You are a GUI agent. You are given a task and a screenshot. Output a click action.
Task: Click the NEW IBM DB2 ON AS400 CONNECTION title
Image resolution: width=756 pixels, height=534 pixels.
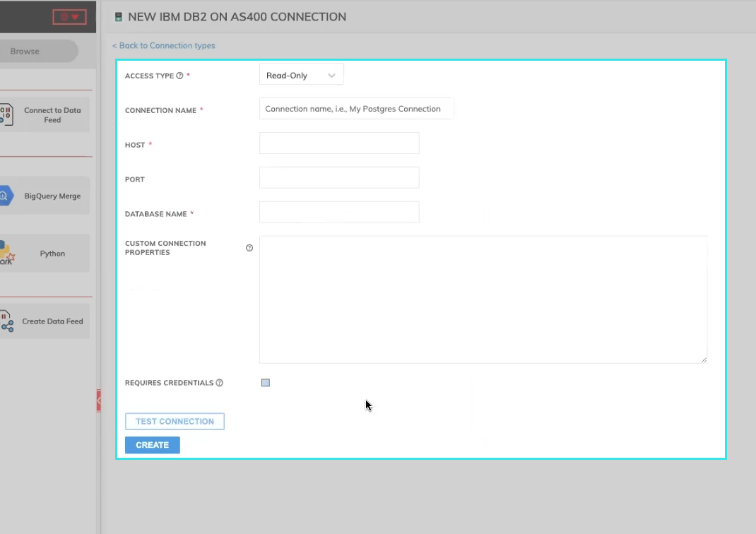coord(237,17)
